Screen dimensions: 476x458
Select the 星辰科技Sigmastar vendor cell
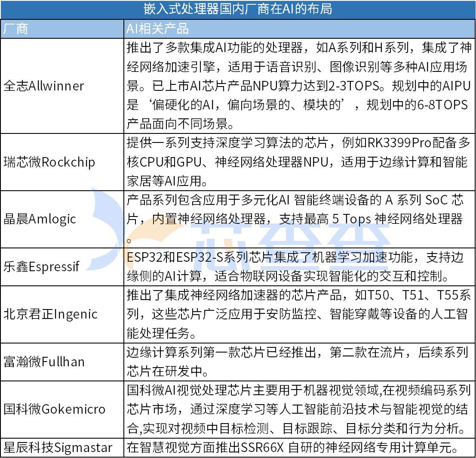58,448
